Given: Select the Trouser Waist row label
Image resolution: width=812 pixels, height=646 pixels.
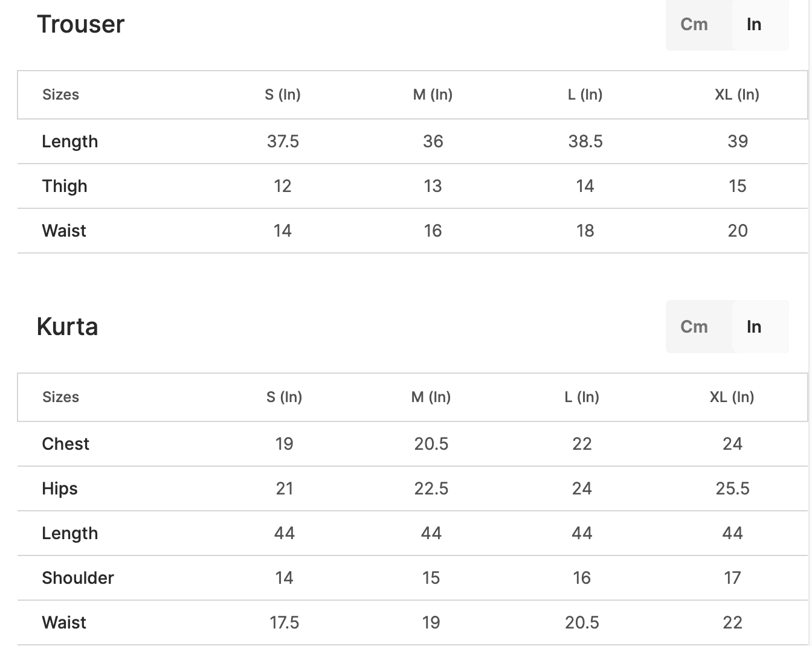Looking at the screenshot, I should click(x=64, y=231).
